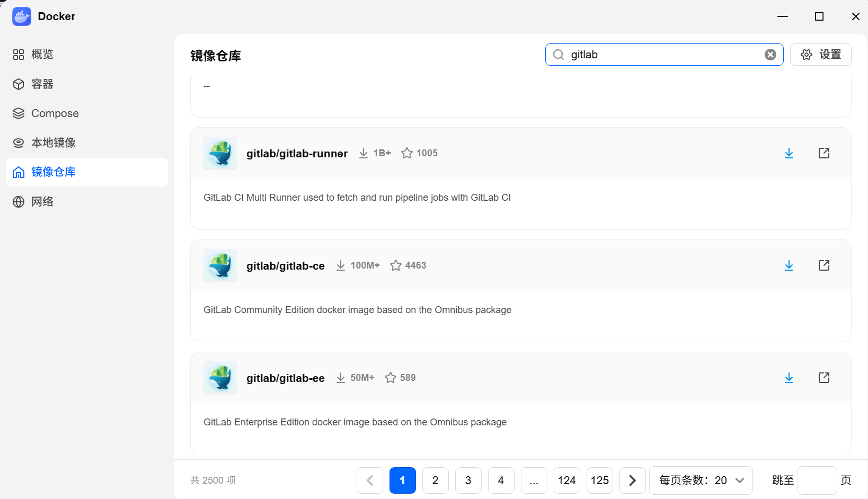Focus the gitlab search field
Image resolution: width=868 pixels, height=499 pixels.
(664, 55)
